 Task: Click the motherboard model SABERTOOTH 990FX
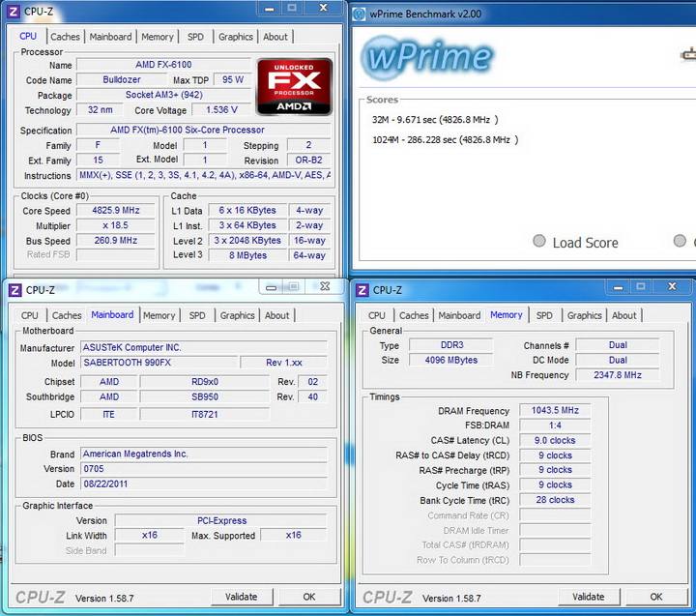(159, 363)
